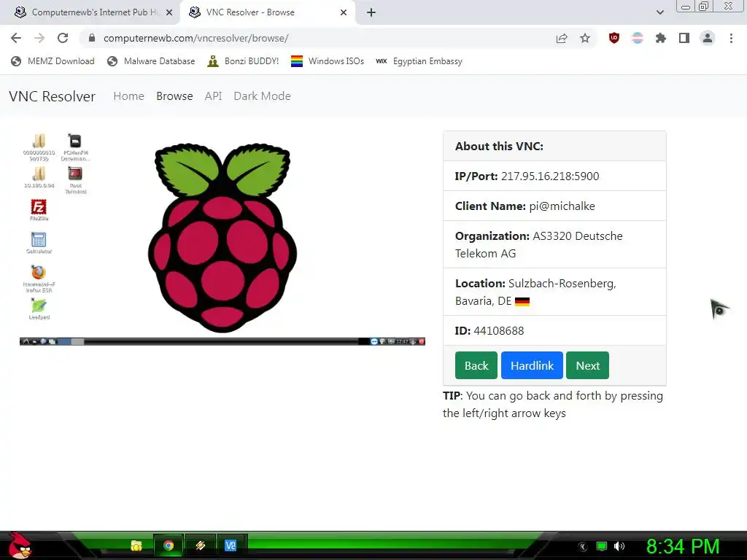Viewport: 747px width, 560px height.
Task: Click the TIP arrow keys text
Action: pyautogui.click(x=553, y=404)
